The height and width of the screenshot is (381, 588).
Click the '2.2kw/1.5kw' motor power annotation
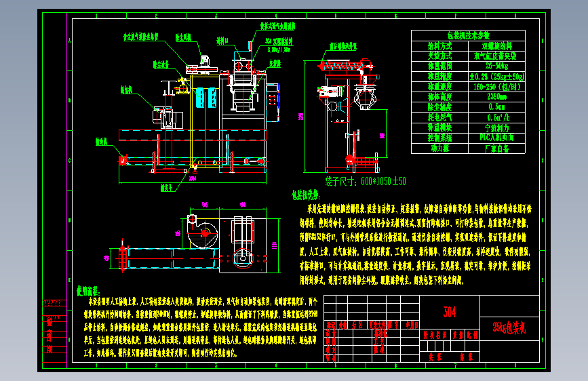[279, 49]
